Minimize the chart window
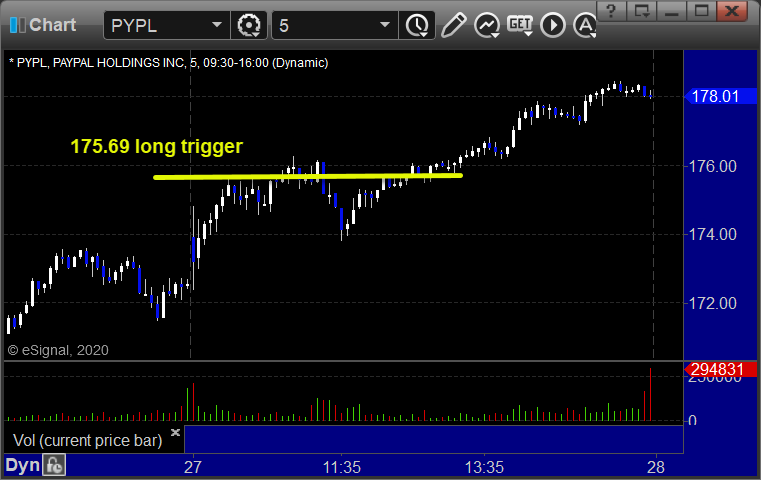Screen dimensions: 761x480 coord(672,11)
